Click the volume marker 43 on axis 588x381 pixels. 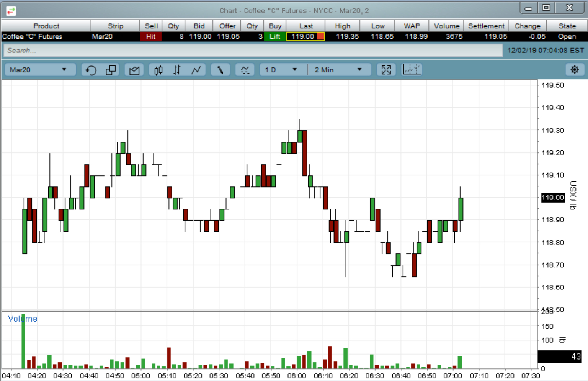(560, 356)
